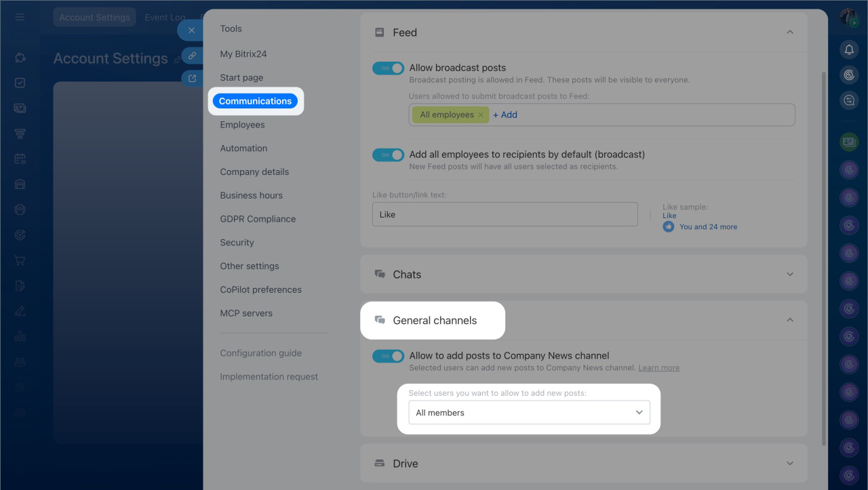Open Security settings in left menu
This screenshot has width=868, height=490.
click(x=237, y=243)
